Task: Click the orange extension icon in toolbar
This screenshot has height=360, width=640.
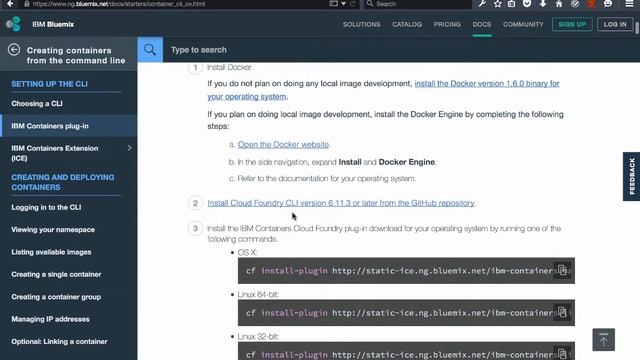Action: (x=591, y=4)
